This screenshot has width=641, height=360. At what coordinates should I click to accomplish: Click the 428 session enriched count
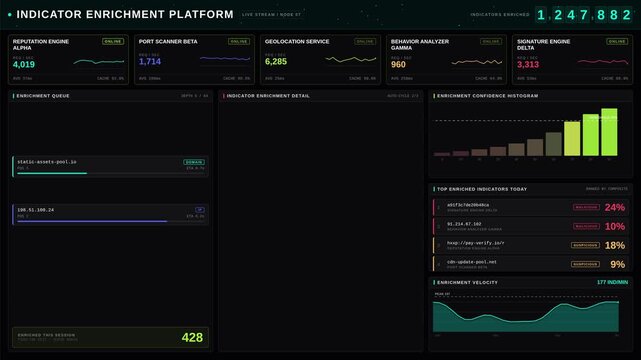(x=192, y=338)
